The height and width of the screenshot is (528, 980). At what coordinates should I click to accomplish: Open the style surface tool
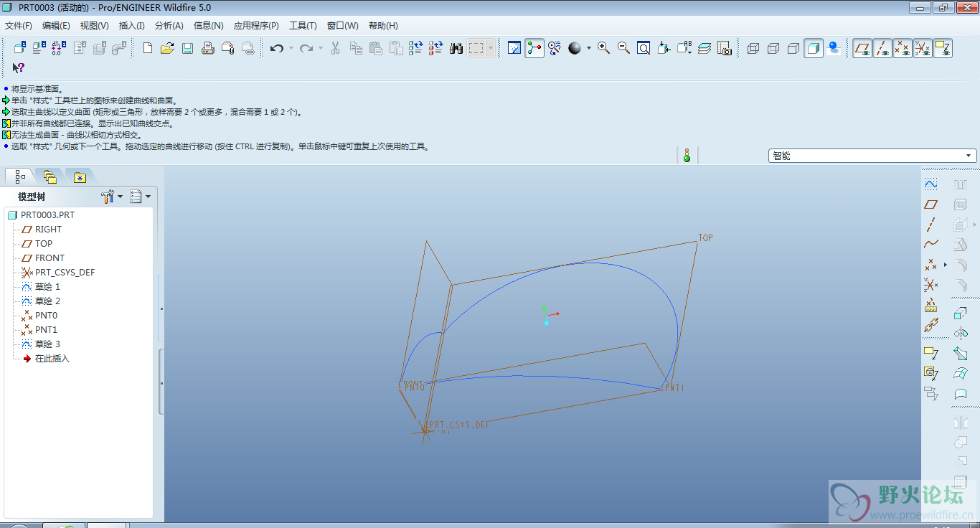961,394
